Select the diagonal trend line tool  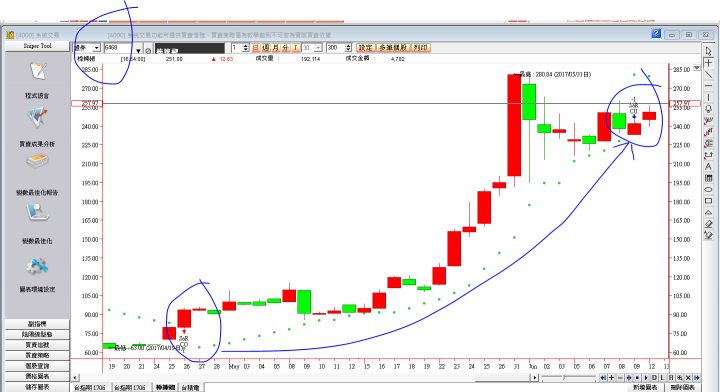tap(708, 74)
